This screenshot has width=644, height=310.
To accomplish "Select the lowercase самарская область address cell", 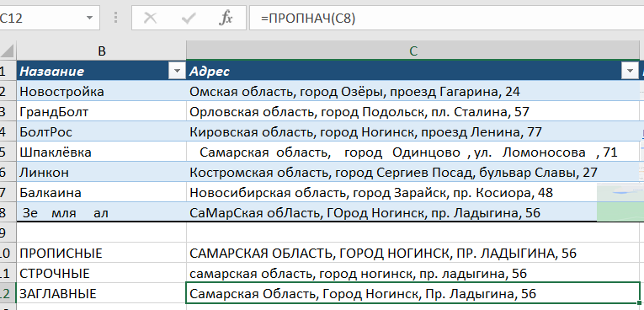I will (x=412, y=273).
